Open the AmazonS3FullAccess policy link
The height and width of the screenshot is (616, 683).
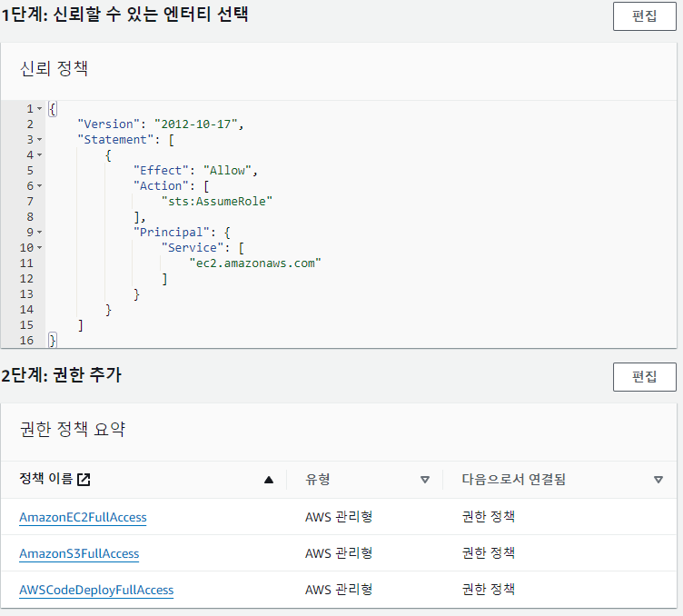point(79,553)
